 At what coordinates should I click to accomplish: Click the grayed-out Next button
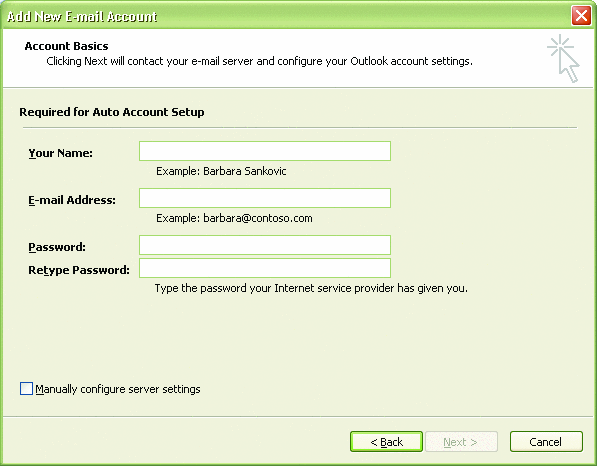coord(461,442)
